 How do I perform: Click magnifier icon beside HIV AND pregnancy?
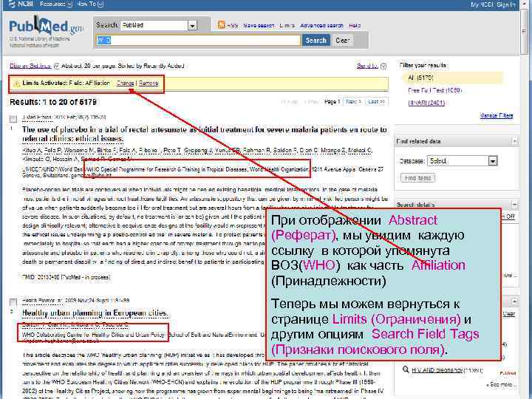click(x=406, y=369)
